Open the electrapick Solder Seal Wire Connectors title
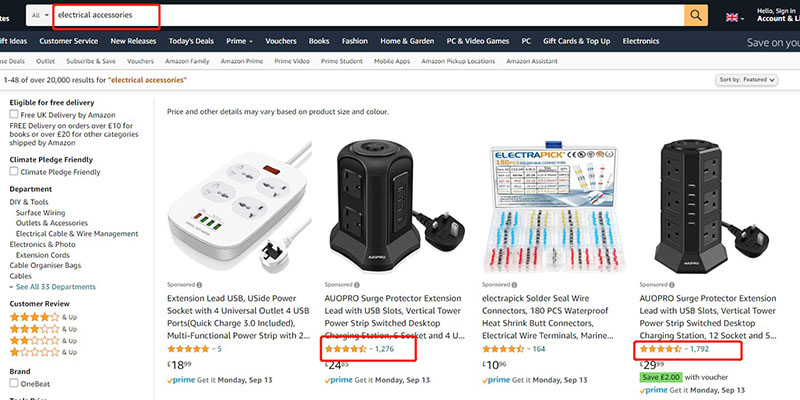 546,317
